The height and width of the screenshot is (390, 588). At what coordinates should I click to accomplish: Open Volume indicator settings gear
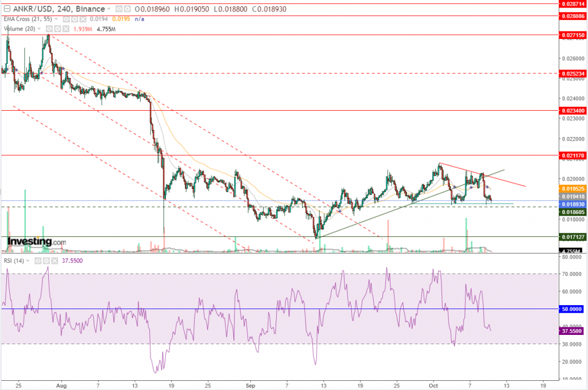point(57,29)
